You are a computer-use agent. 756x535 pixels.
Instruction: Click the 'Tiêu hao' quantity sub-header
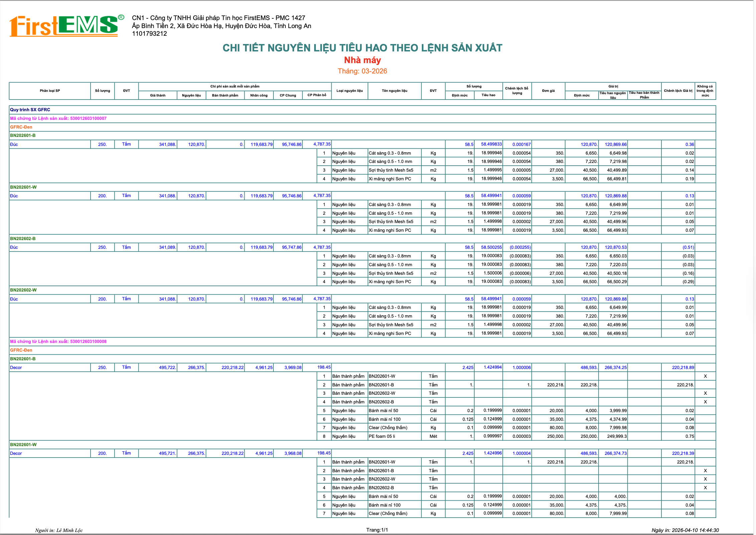488,95
